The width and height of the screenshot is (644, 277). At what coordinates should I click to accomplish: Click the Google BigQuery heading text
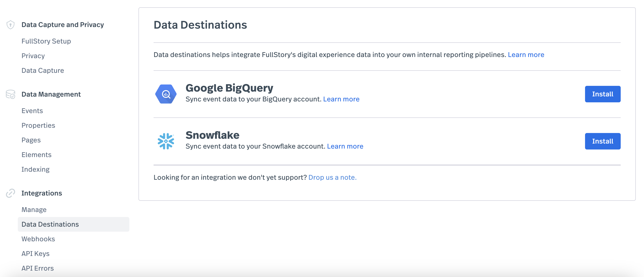coord(229,88)
